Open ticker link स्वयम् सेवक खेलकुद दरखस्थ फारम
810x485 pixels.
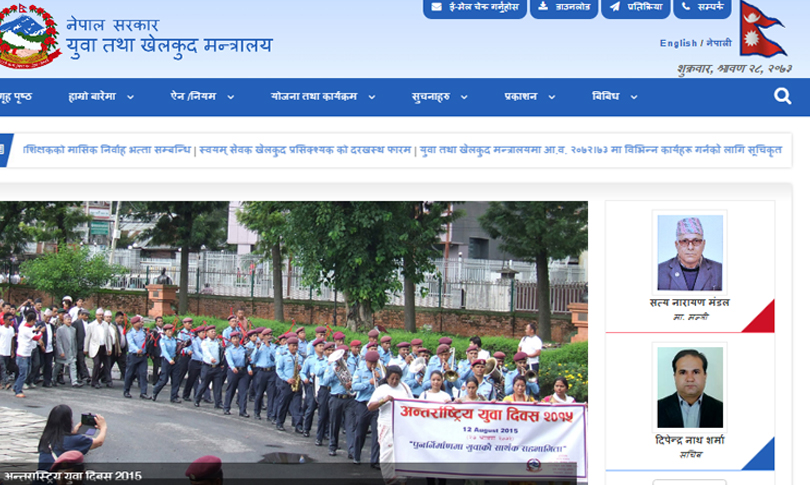[305, 150]
